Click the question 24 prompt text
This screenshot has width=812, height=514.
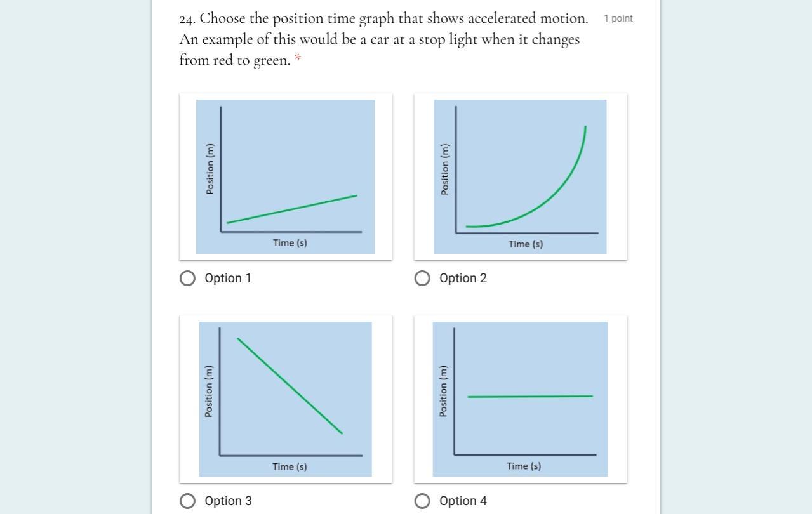tap(383, 39)
